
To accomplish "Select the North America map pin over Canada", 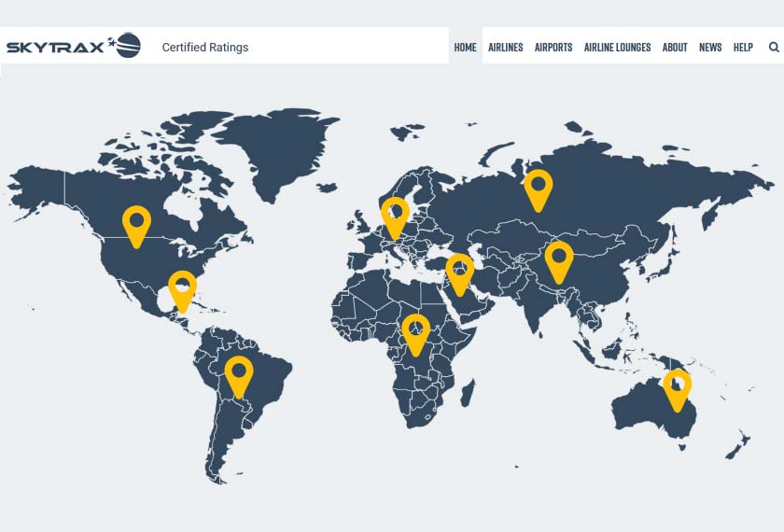I will (x=136, y=223).
